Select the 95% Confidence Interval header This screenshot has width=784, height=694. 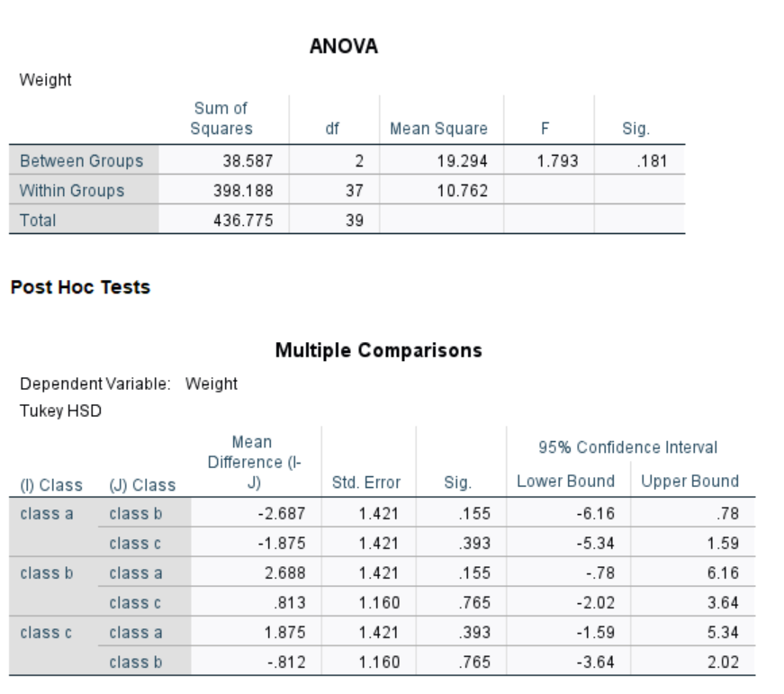pos(627,447)
